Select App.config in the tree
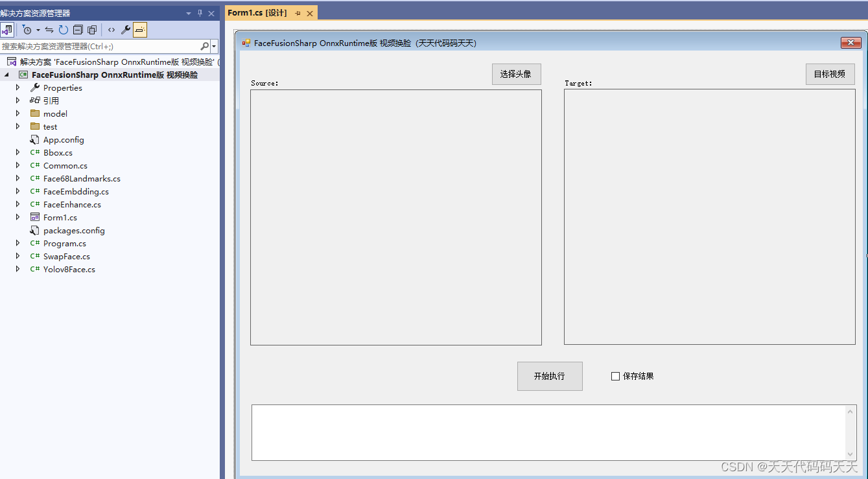Image resolution: width=868 pixels, height=479 pixels. pyautogui.click(x=64, y=139)
